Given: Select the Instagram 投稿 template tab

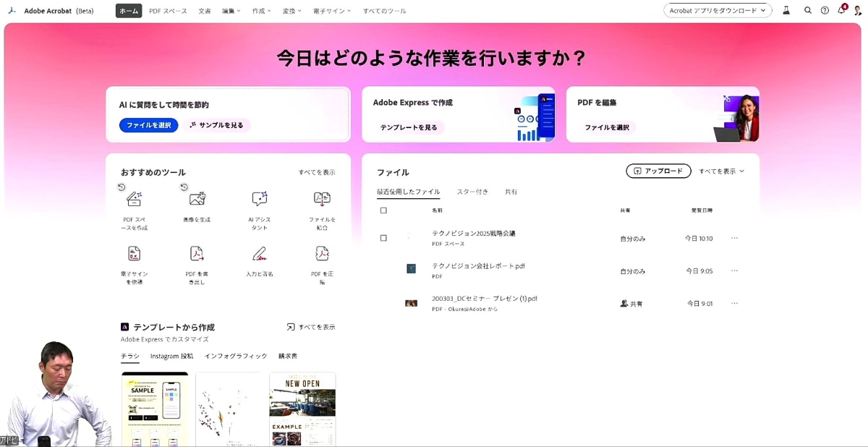Looking at the screenshot, I should click(171, 356).
